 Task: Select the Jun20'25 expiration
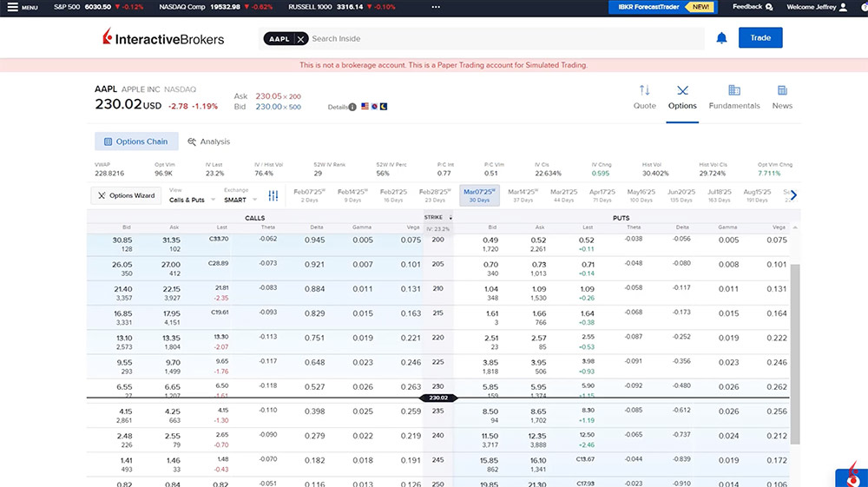pyautogui.click(x=681, y=195)
